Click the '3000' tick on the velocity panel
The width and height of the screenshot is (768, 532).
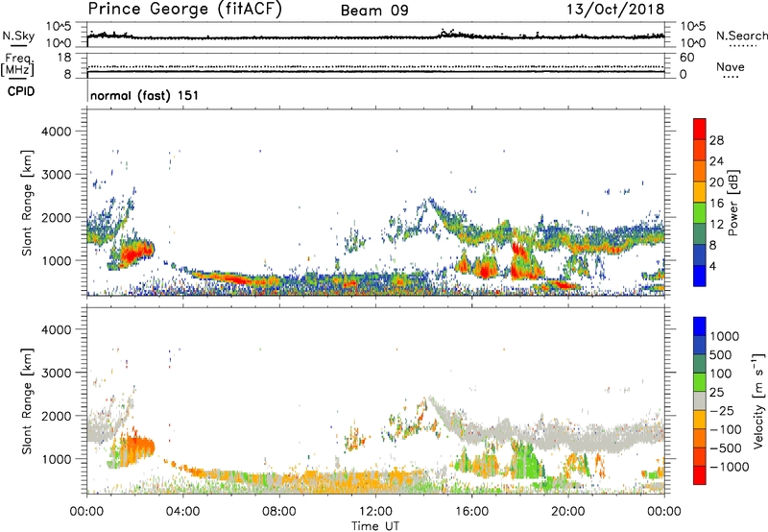56,373
